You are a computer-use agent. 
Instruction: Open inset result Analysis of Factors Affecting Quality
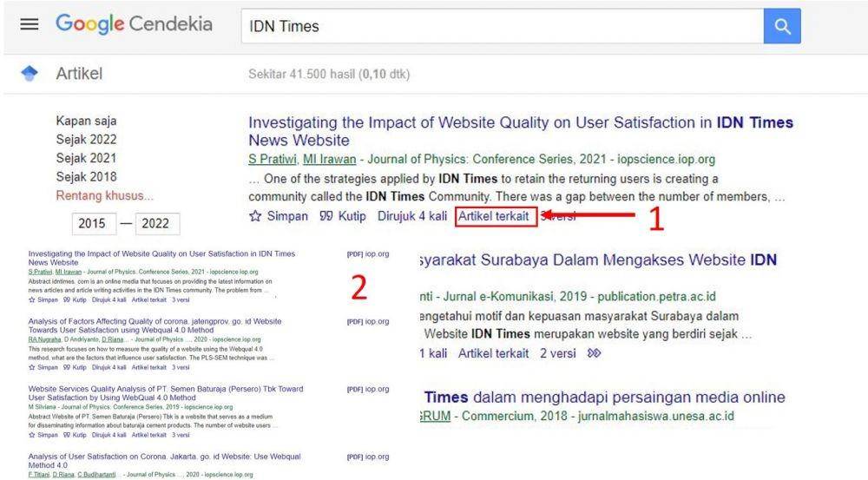pyautogui.click(x=155, y=325)
